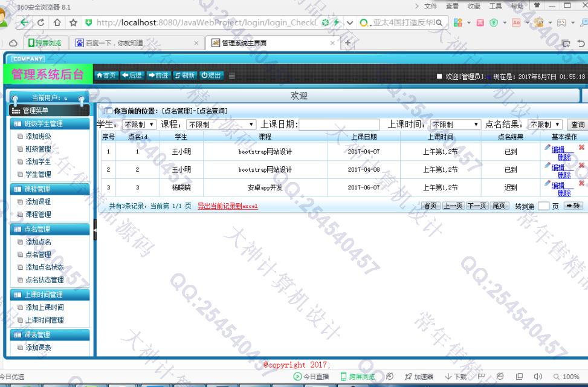Viewport: 588px width, 387px height.
Task: Expand 点名管理 menu section
Action: [x=50, y=229]
